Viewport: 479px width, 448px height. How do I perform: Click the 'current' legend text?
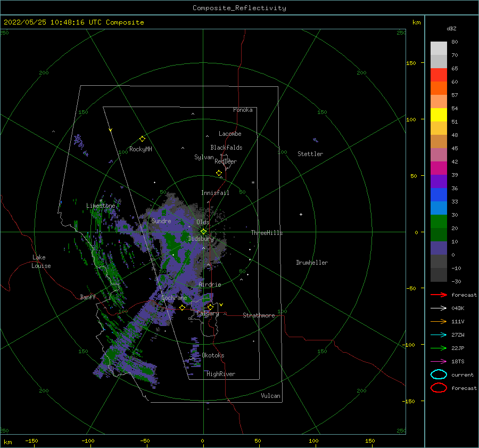(463, 374)
